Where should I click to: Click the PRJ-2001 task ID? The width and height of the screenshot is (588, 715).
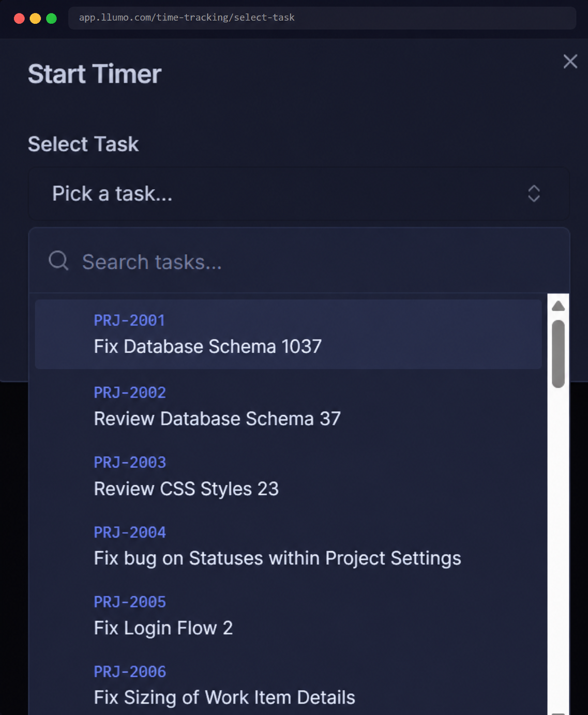coord(129,321)
